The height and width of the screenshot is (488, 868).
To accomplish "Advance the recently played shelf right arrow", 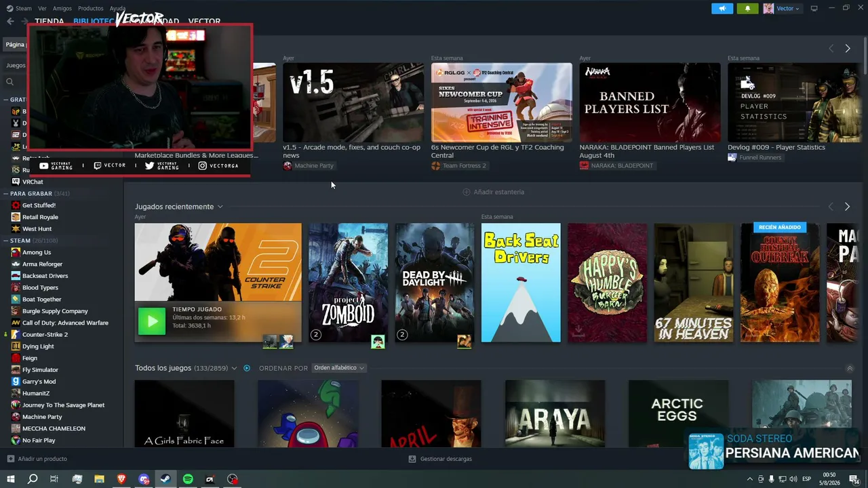I will tap(847, 207).
